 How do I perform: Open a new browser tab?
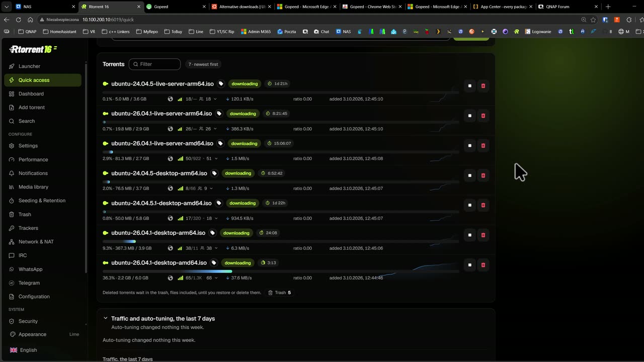608,7
